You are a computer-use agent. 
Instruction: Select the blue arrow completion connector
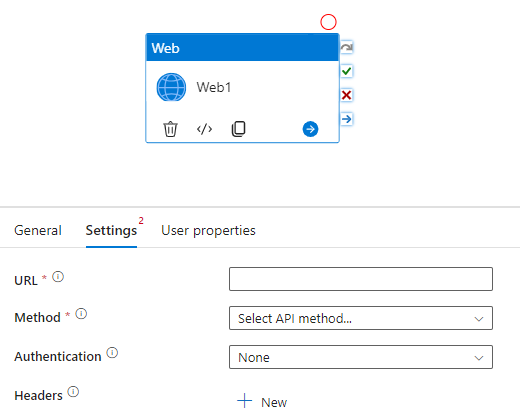[x=347, y=119]
